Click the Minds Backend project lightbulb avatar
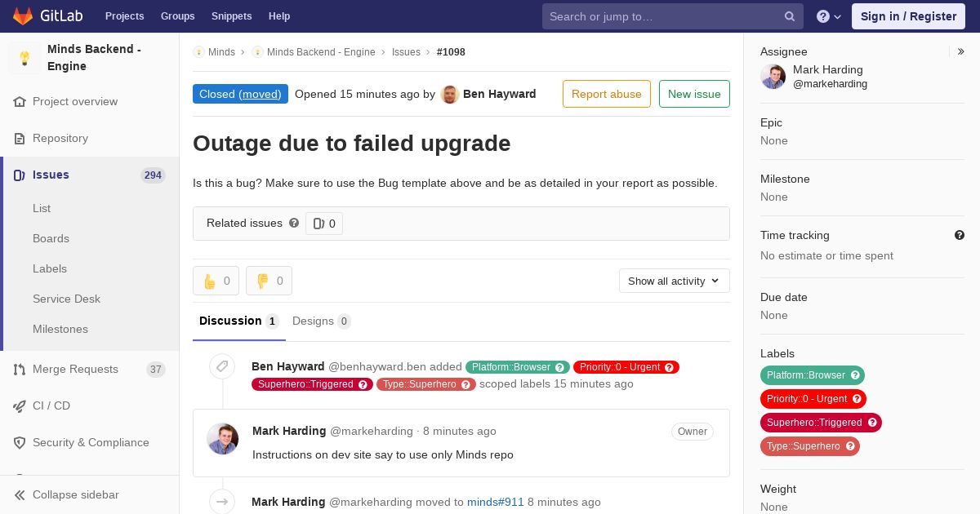The height and width of the screenshot is (514, 980). tap(24, 58)
